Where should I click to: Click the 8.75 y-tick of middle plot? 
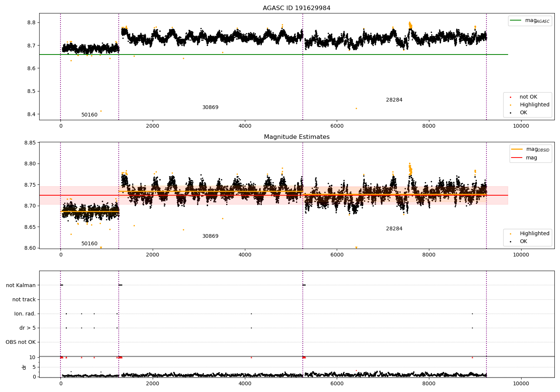30,185
